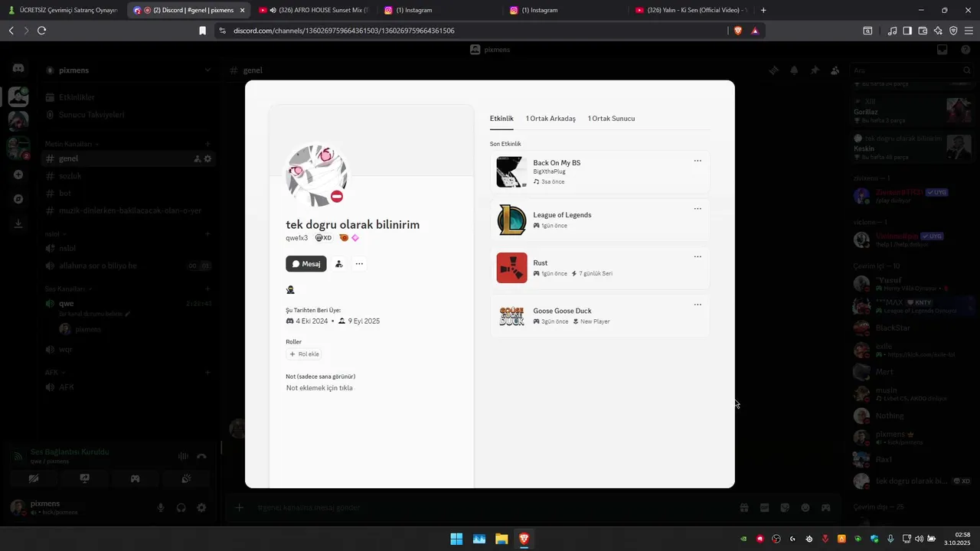Click the orange profile badge
Image resolution: width=980 pixels, height=551 pixels.
(x=344, y=238)
